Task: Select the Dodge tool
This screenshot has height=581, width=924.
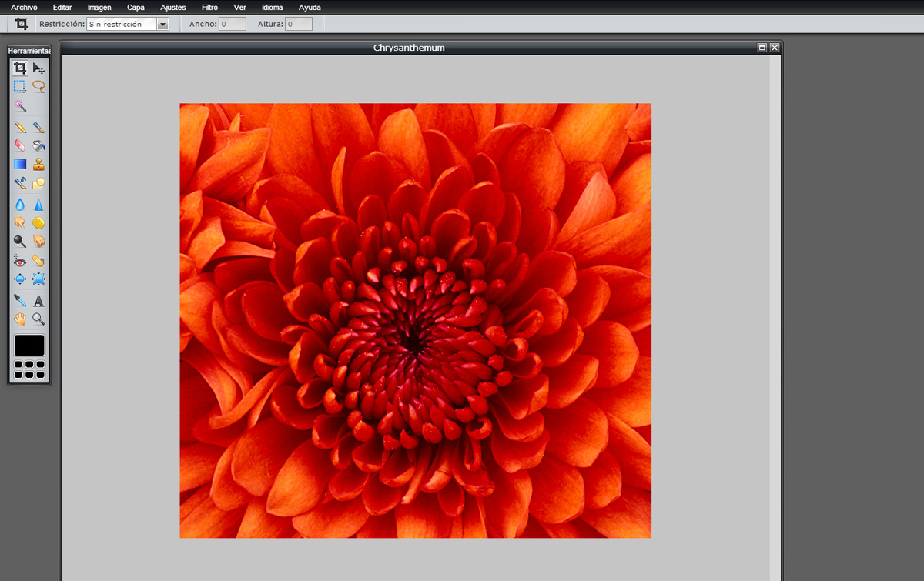Action: click(x=20, y=242)
